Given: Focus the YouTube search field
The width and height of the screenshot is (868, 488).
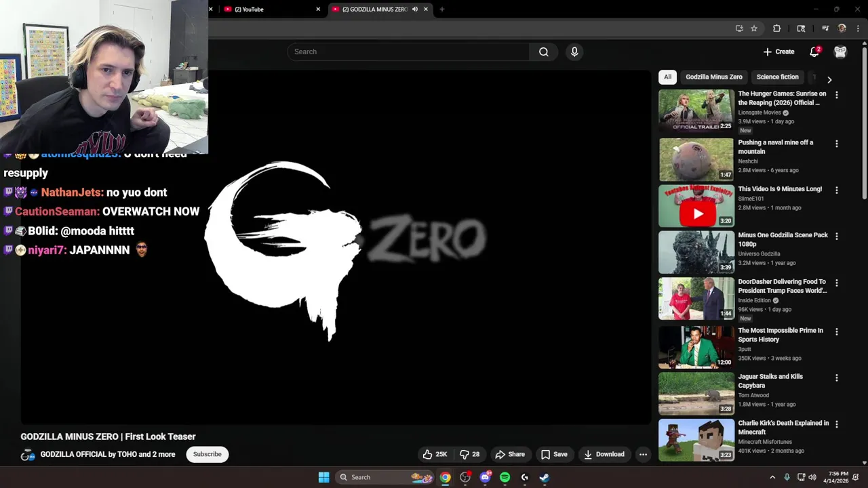Looking at the screenshot, I should [x=408, y=52].
